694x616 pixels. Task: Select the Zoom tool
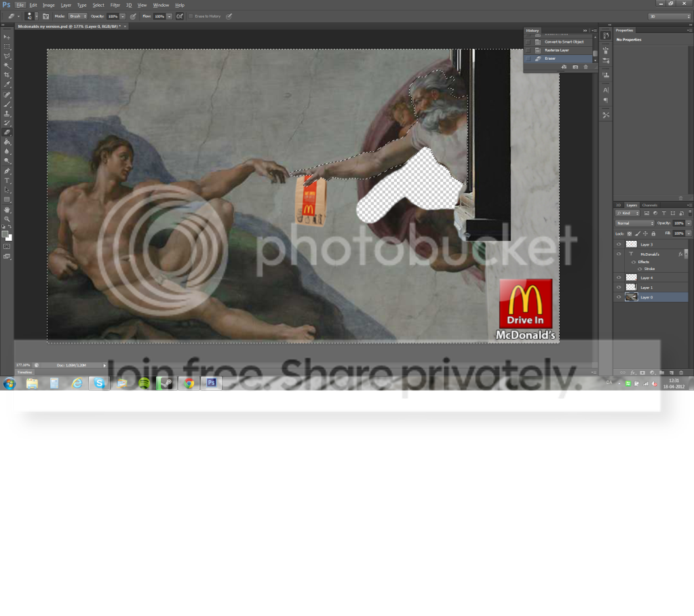click(7, 218)
